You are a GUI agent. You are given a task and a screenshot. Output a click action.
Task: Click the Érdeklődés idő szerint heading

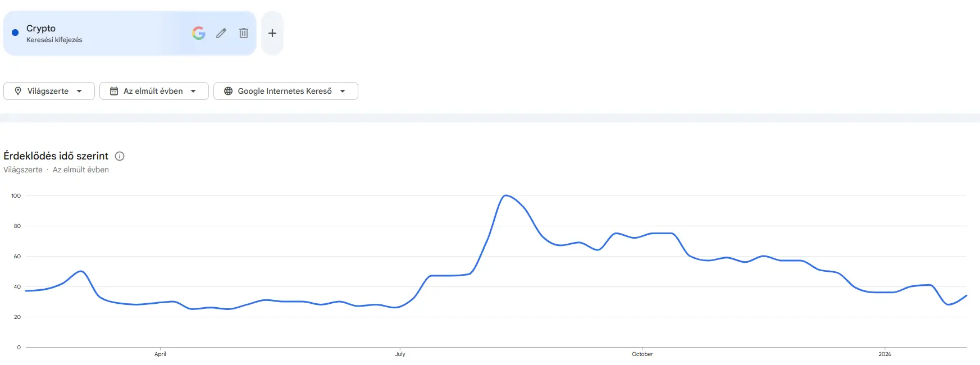(x=55, y=156)
